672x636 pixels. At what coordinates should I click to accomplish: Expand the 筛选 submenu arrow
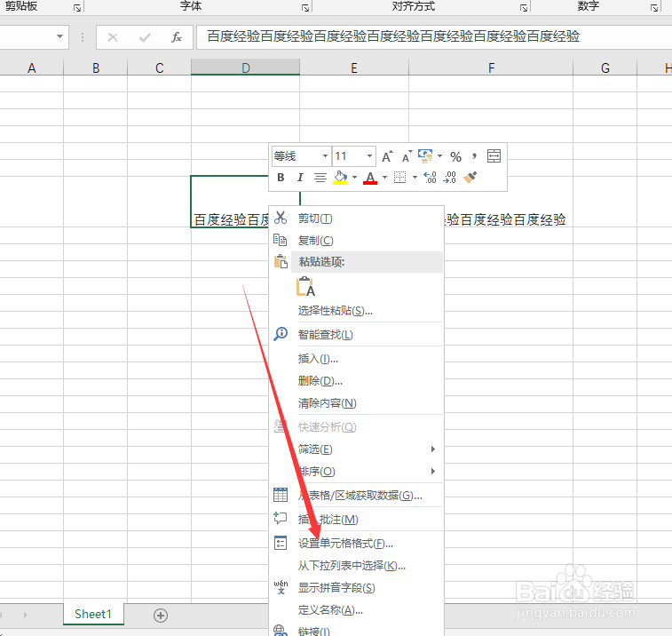coord(433,449)
